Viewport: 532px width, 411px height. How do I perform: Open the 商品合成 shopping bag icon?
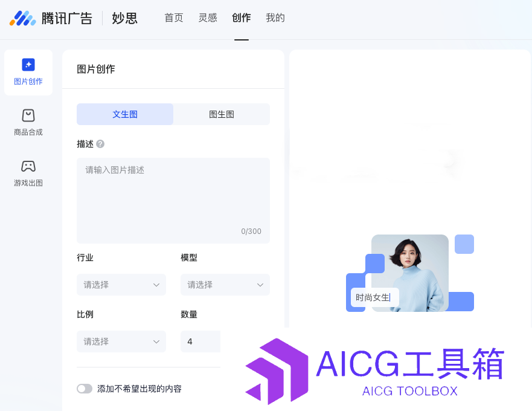pyautogui.click(x=28, y=115)
